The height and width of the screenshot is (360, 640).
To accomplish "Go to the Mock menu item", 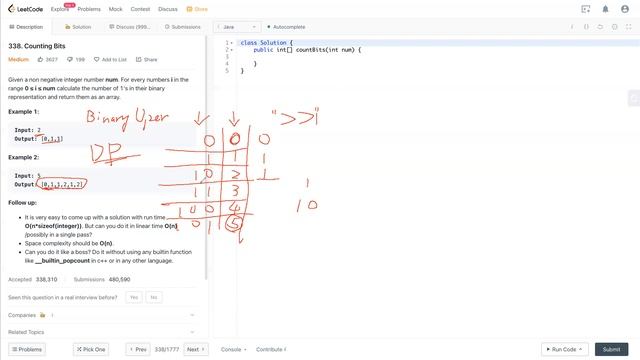I will (116, 9).
